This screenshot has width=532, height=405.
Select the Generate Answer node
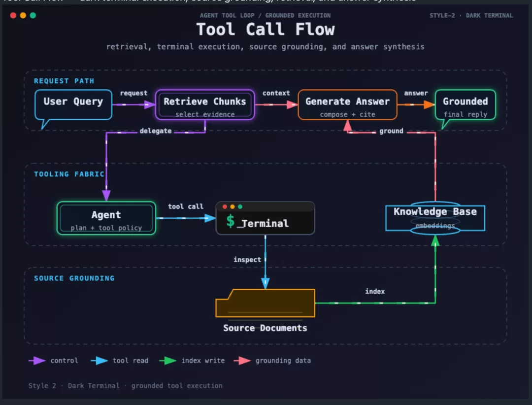click(x=347, y=105)
